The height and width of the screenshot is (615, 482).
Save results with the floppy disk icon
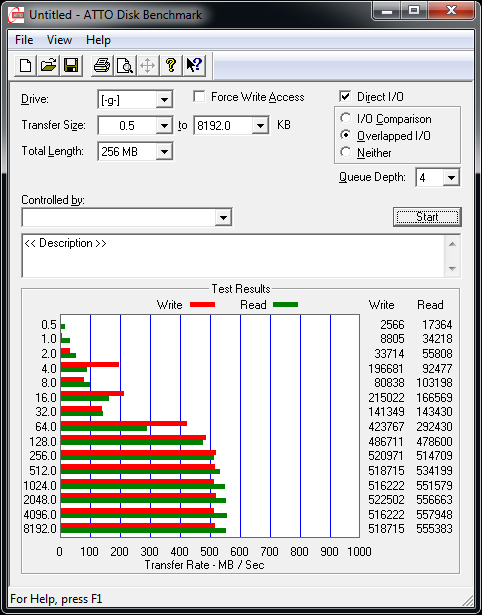[71, 65]
